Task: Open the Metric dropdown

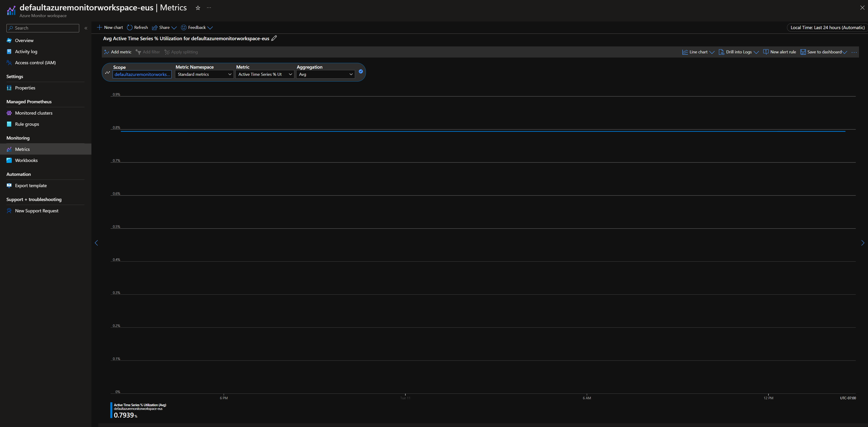Action: click(265, 75)
